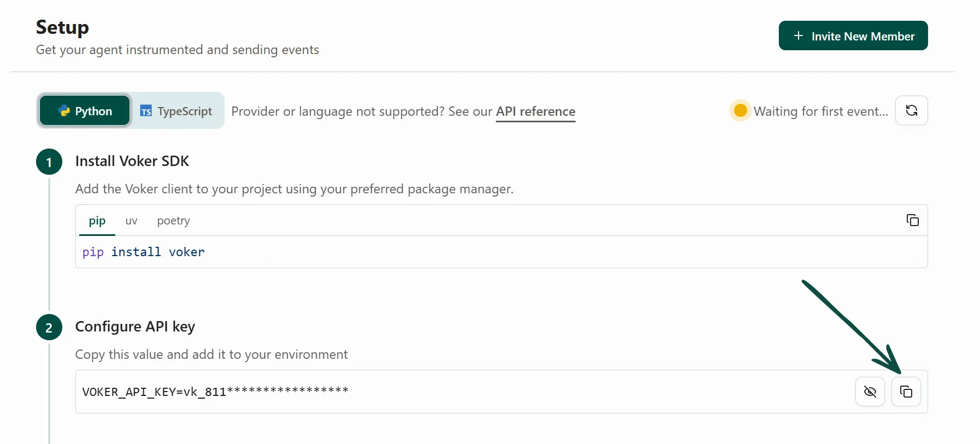Switch to the uv package manager tab

click(131, 221)
